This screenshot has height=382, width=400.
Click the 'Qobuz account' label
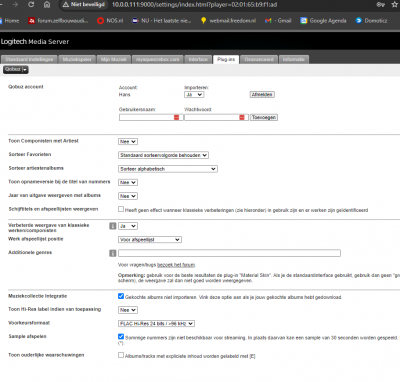pyautogui.click(x=26, y=87)
